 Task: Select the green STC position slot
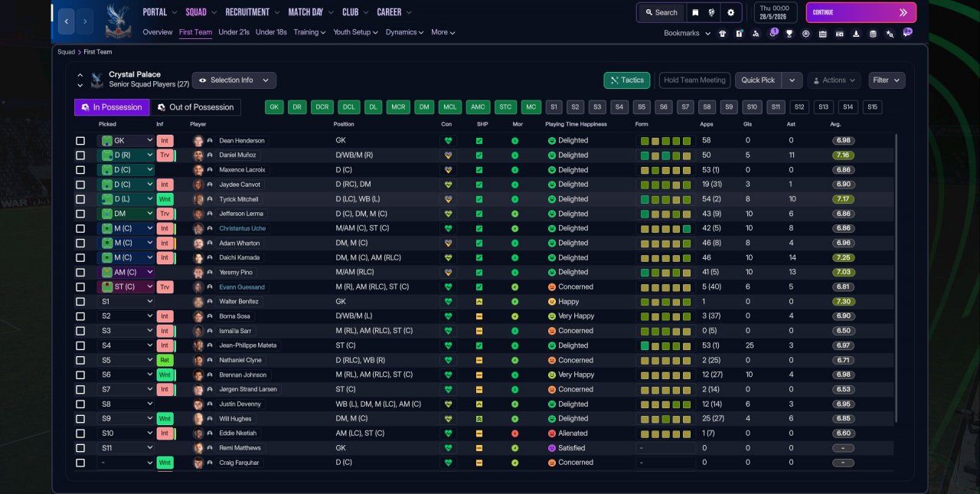point(505,107)
